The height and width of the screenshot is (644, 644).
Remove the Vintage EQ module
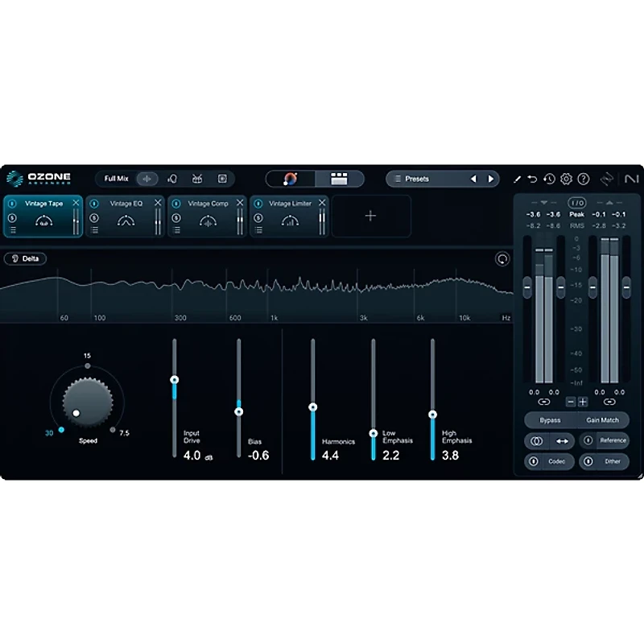tap(158, 203)
